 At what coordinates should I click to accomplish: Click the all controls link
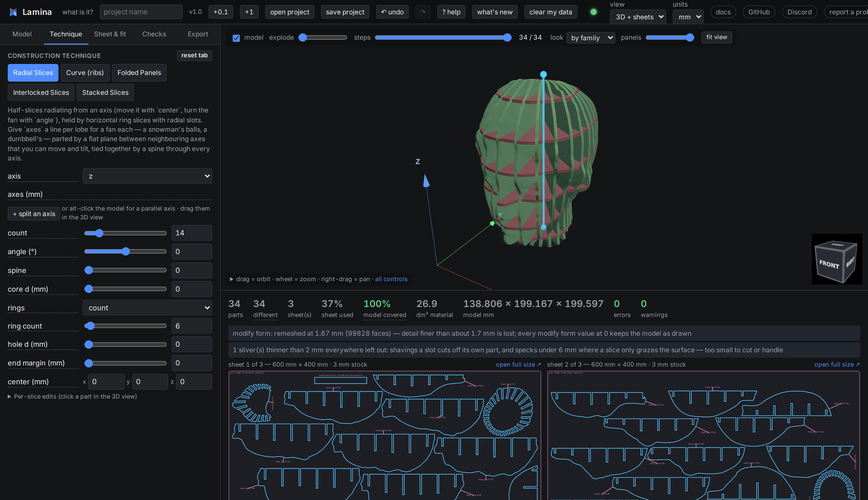click(391, 279)
